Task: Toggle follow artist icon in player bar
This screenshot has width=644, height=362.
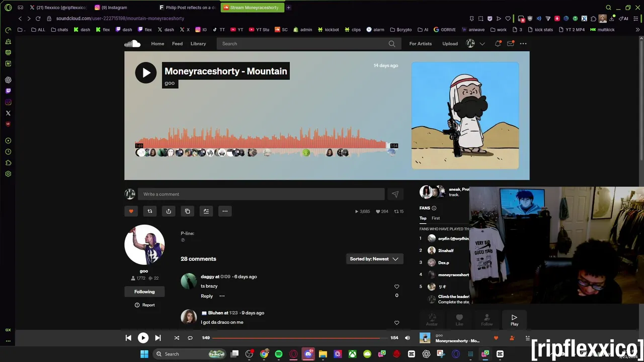Action: point(512,338)
